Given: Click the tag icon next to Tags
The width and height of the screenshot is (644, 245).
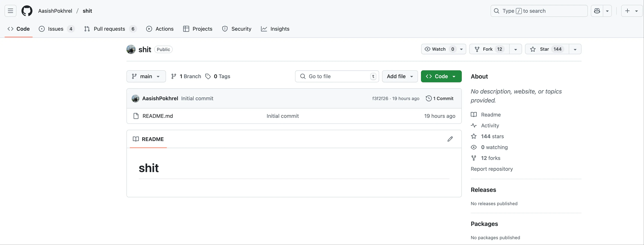Looking at the screenshot, I should (208, 76).
